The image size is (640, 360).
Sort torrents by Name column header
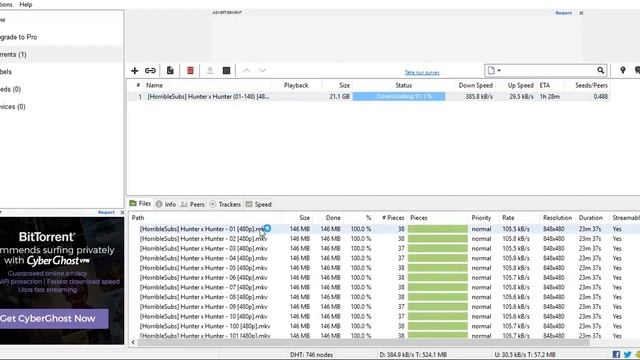point(154,85)
